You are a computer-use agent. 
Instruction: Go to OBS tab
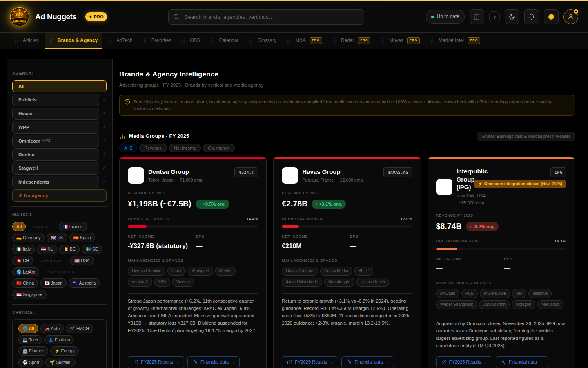point(191,40)
